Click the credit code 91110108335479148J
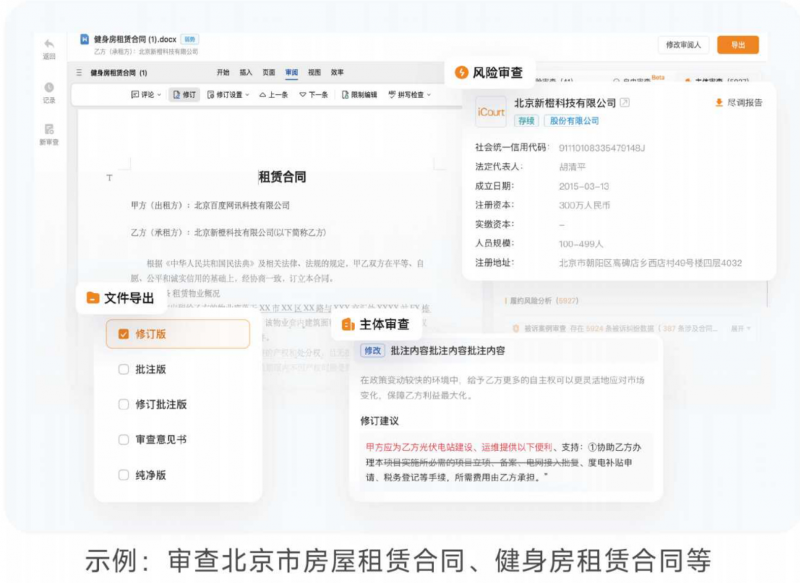Viewport: 800px width, 583px height. pos(602,148)
